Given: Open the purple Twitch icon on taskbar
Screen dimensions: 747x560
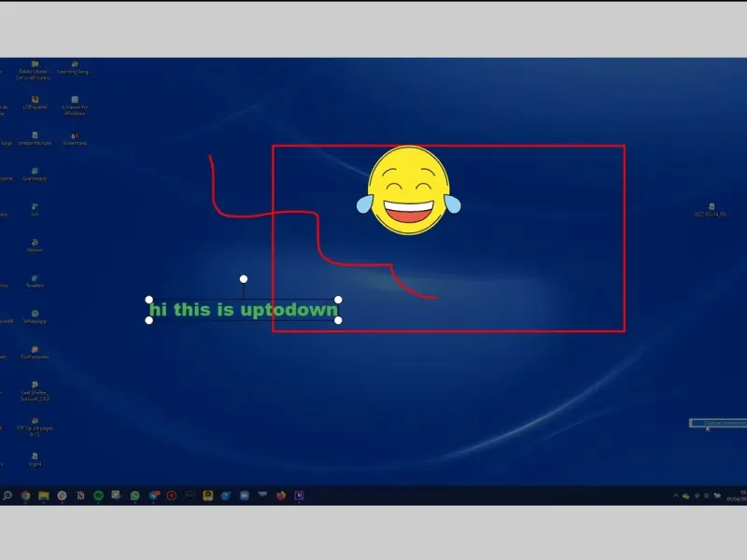Looking at the screenshot, I should [x=299, y=496].
